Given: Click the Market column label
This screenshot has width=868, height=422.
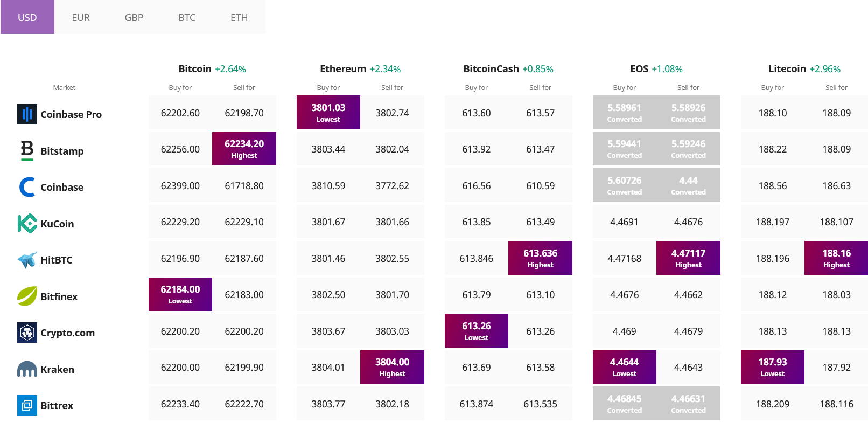Looking at the screenshot, I should pos(64,87).
